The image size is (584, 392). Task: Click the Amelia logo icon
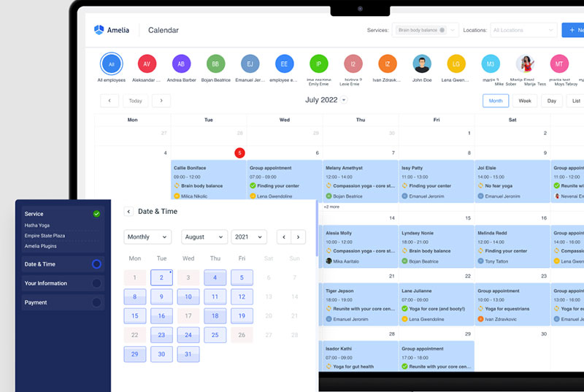pyautogui.click(x=99, y=30)
